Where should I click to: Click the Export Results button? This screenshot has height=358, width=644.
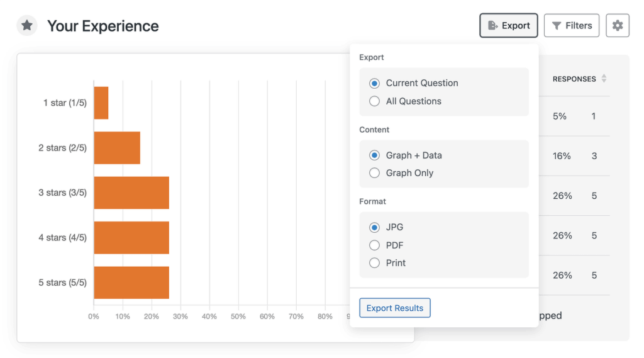pyautogui.click(x=395, y=308)
